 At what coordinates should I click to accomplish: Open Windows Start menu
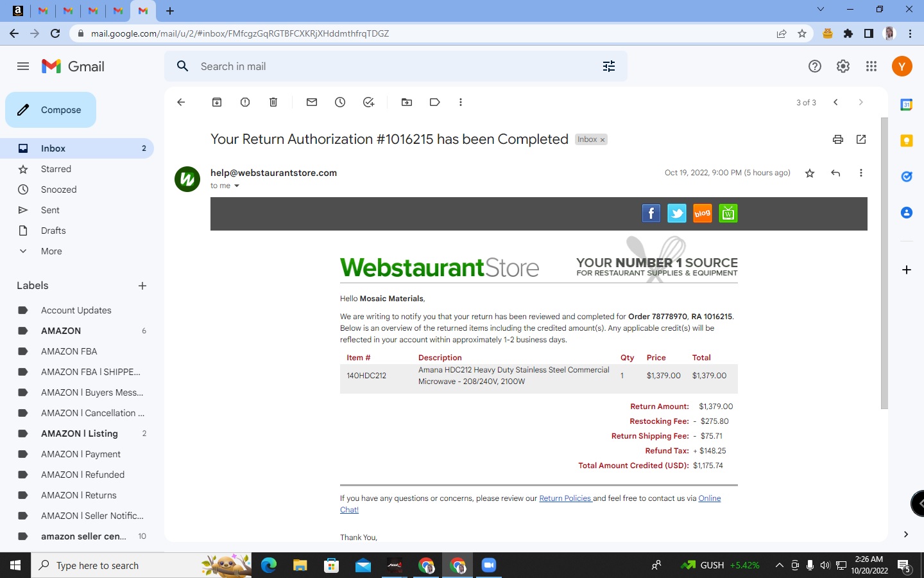click(15, 565)
